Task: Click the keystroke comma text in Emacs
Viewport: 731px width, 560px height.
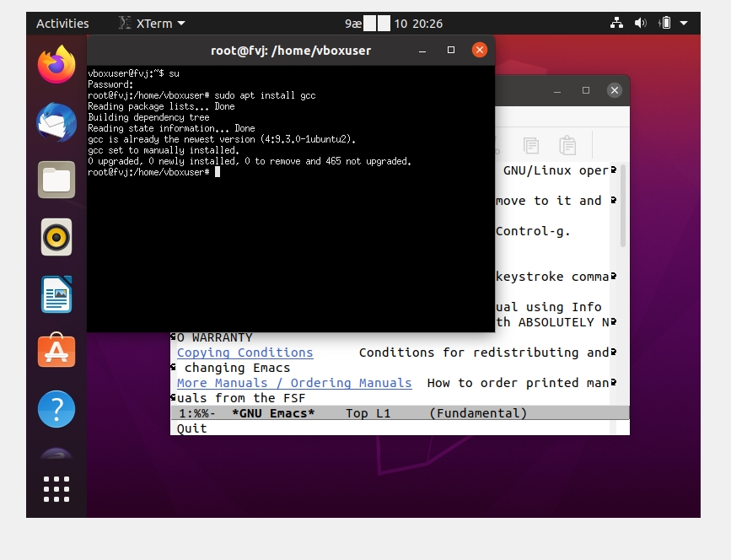Action: [552, 277]
